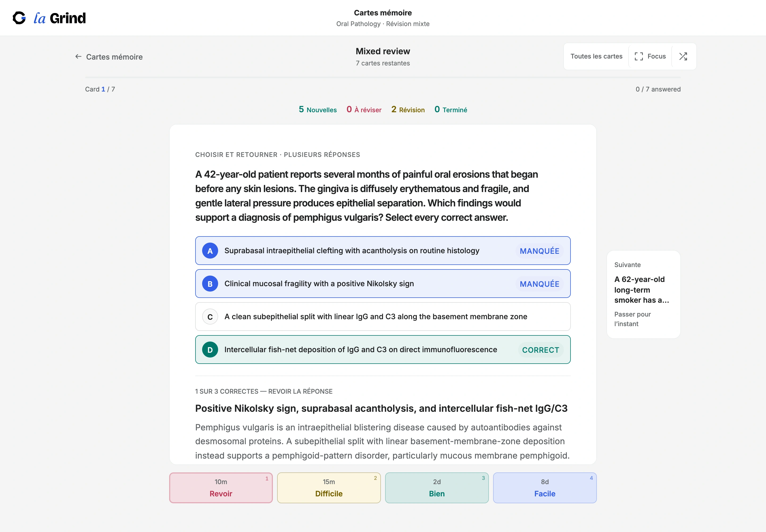Click the 5 Nouvelles counter
This screenshot has width=766, height=532.
click(318, 110)
